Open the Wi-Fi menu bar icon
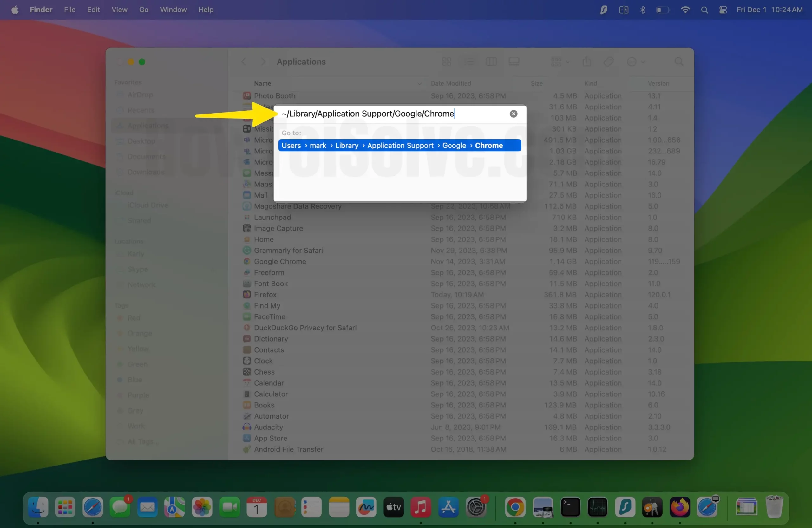This screenshot has width=812, height=528. tap(685, 10)
